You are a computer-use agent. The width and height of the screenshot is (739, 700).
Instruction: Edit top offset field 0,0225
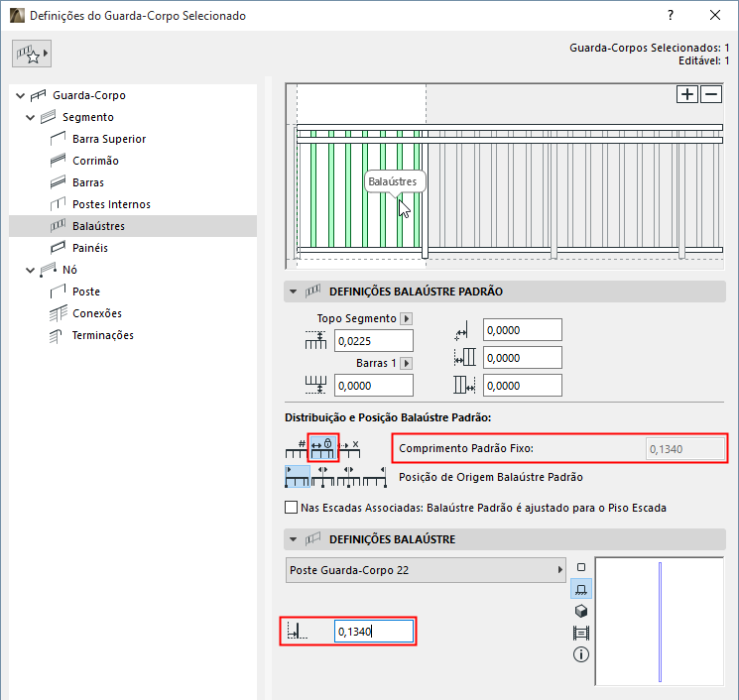374,341
